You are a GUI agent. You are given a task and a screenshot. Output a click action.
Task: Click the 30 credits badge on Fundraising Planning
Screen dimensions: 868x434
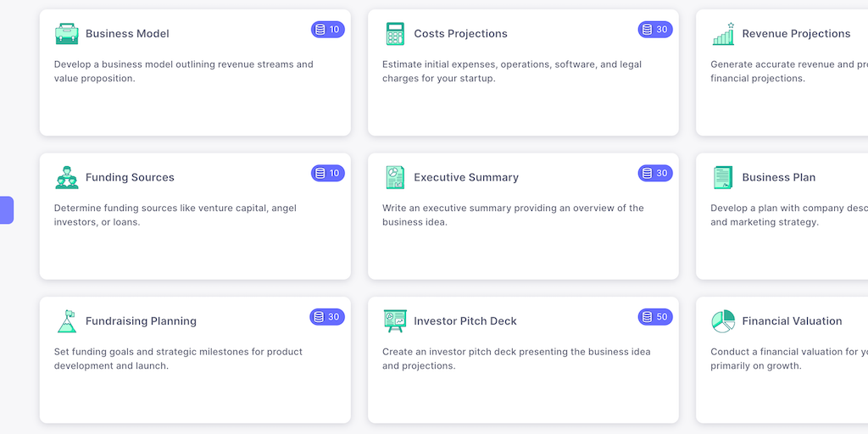[x=327, y=317]
